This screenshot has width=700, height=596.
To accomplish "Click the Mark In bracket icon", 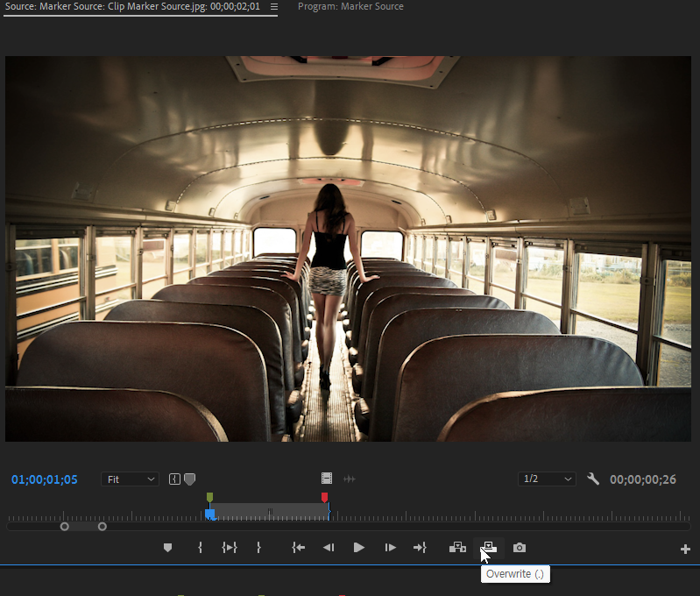I will [201, 548].
